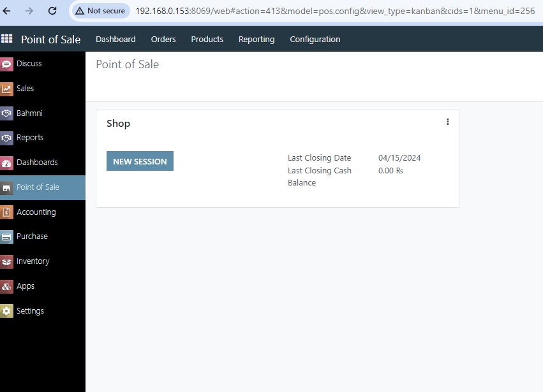Viewport: 543px width, 392px height.
Task: Click the Sales chart icon
Action: pyautogui.click(x=6, y=89)
